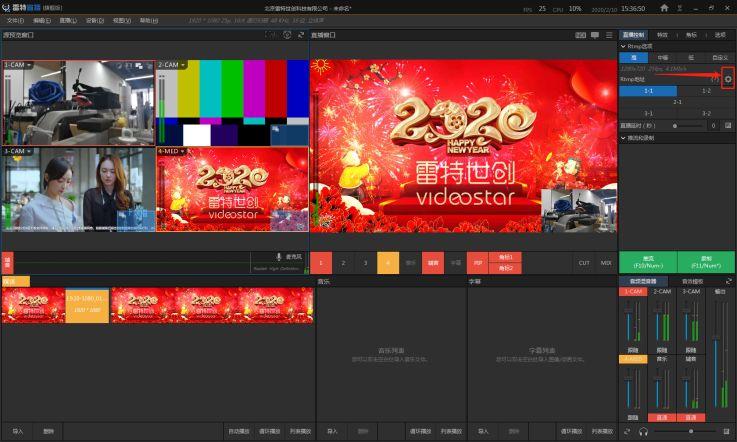Image resolution: width=737 pixels, height=442 pixels.
Task: Click the import button under the music list
Action: pyautogui.click(x=332, y=431)
